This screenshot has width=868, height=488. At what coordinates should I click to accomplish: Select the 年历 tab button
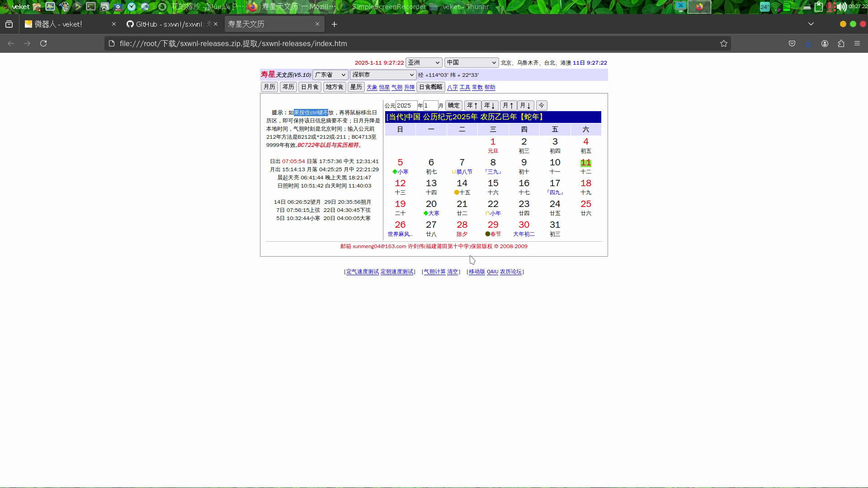pos(288,87)
